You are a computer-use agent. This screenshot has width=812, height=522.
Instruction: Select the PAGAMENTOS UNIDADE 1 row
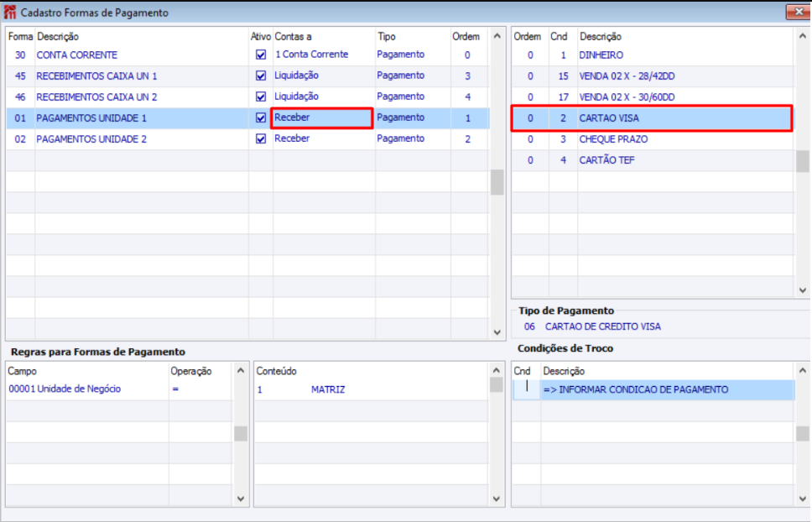pos(247,118)
